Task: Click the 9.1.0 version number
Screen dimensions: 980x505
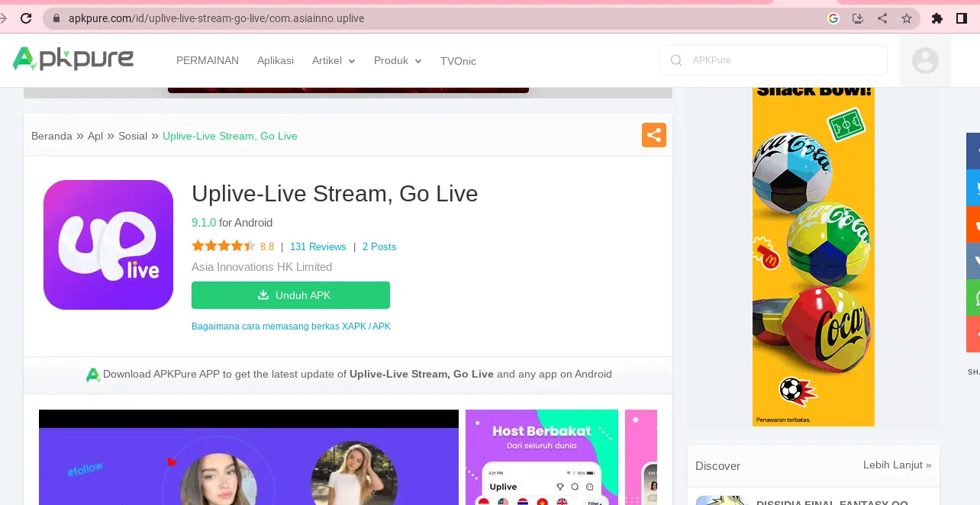Action: pyautogui.click(x=204, y=223)
